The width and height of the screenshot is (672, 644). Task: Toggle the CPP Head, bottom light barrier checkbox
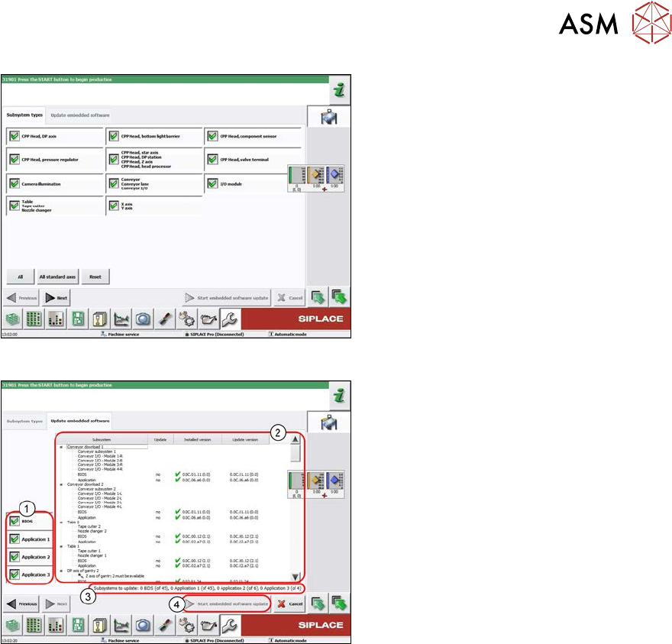point(114,136)
